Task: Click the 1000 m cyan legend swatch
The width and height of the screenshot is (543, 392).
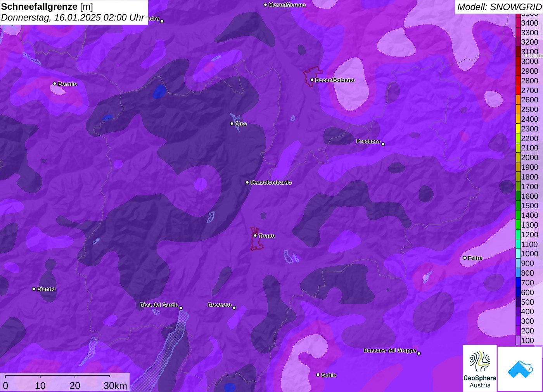Action: click(x=518, y=254)
